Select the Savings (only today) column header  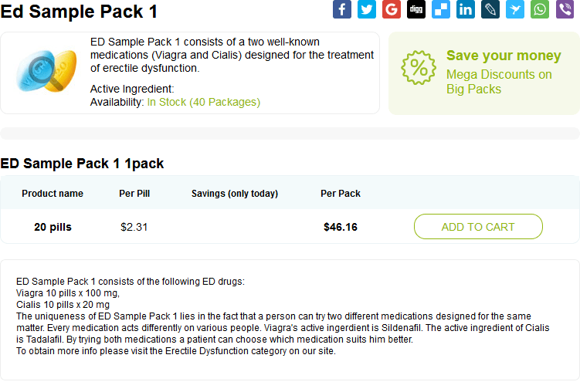[235, 193]
